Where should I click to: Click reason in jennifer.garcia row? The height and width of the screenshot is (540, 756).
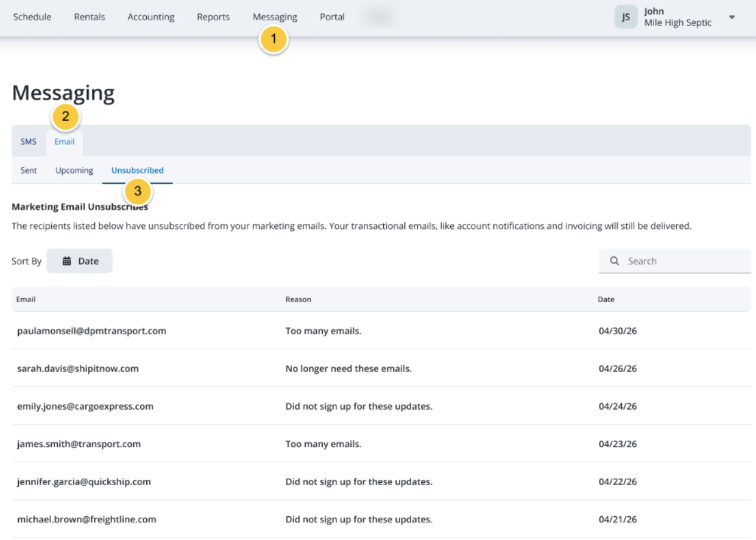click(359, 482)
